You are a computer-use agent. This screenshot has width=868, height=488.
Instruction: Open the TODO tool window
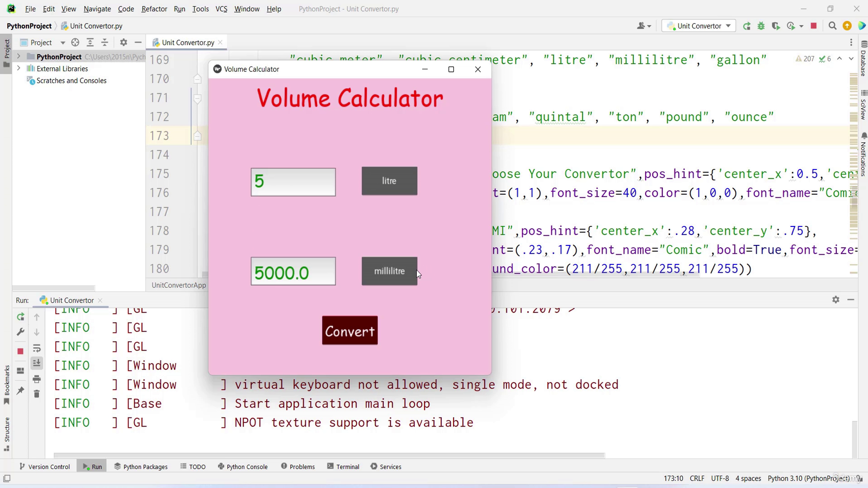click(x=193, y=467)
